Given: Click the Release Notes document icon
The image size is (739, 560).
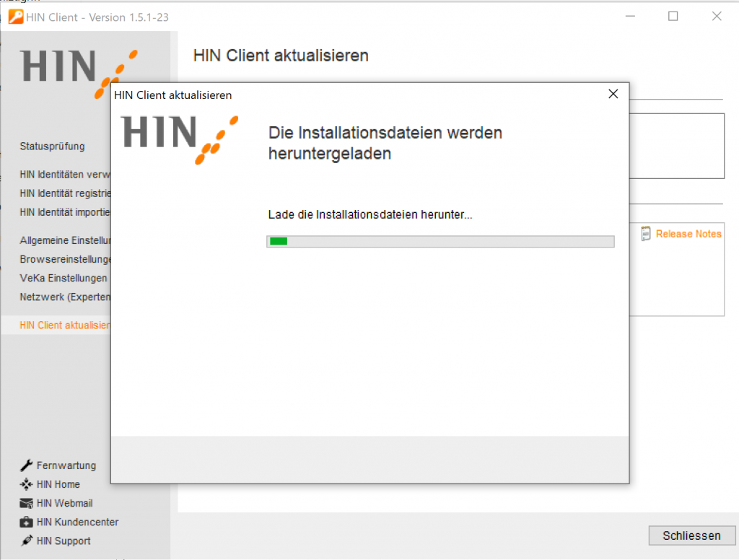Looking at the screenshot, I should pos(646,233).
